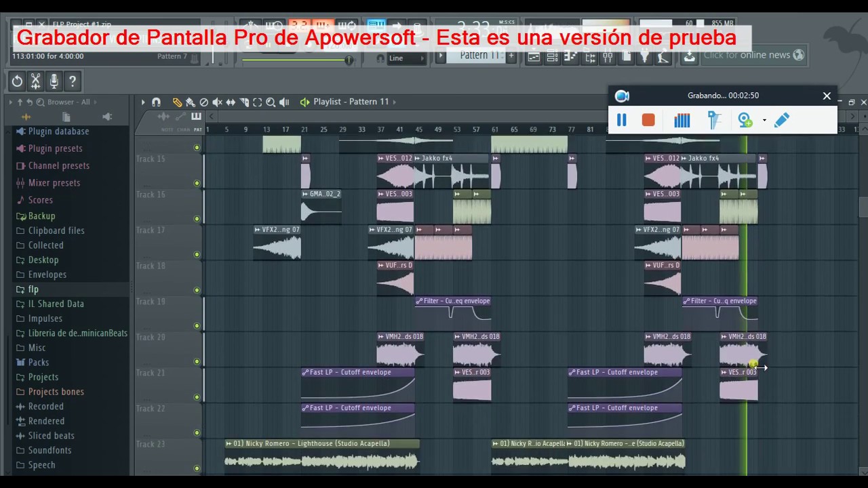The image size is (868, 488).
Task: Adjust the green horizontal slider knob
Action: coord(349,60)
